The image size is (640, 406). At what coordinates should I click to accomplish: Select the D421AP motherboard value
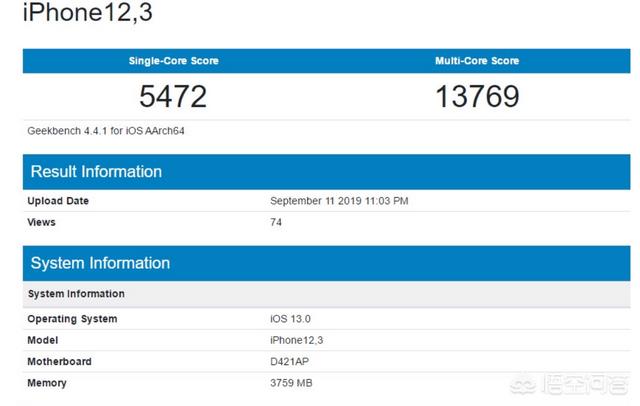289,362
